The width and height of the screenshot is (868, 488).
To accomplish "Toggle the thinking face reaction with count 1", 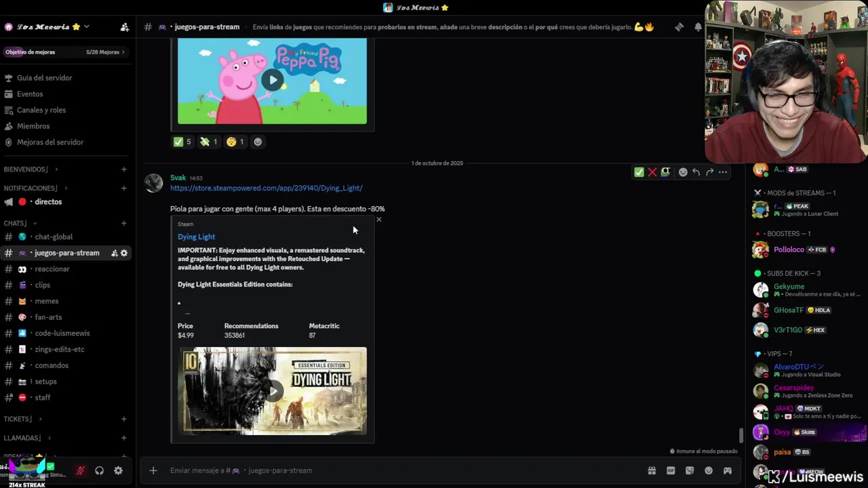I will (x=235, y=142).
